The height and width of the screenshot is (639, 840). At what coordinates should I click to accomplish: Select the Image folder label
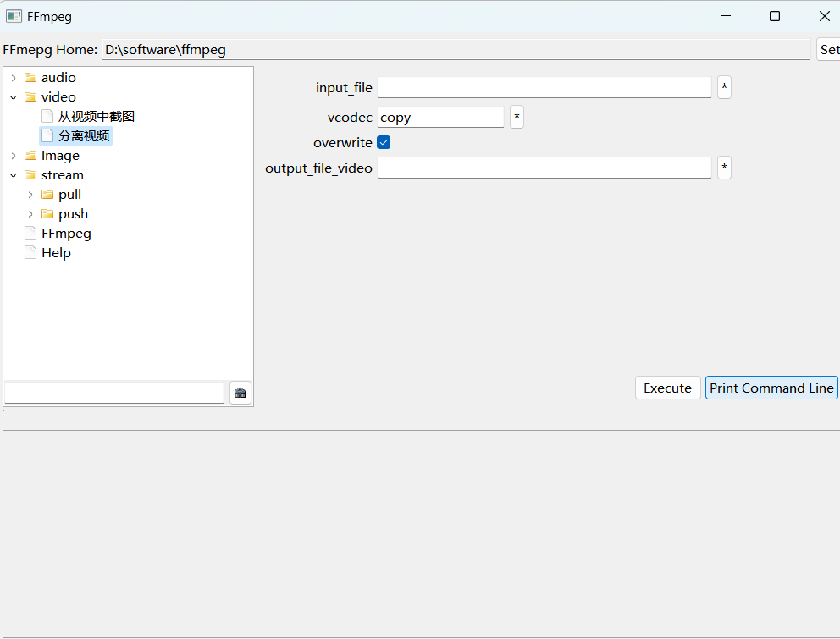pyautogui.click(x=60, y=156)
